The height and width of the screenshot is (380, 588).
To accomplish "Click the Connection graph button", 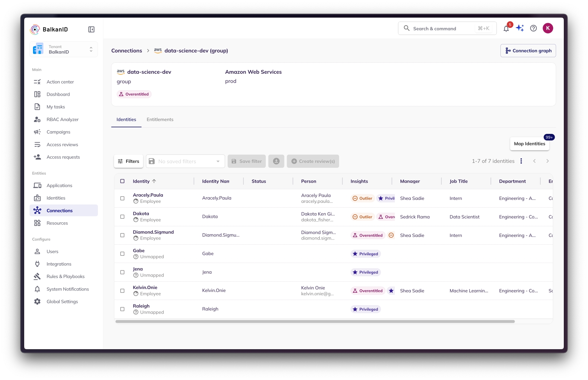I will (528, 51).
